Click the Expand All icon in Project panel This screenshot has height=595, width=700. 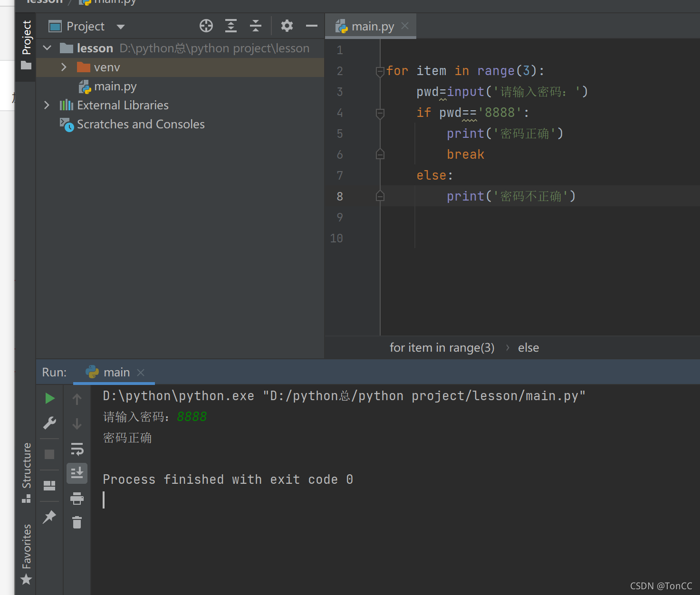pyautogui.click(x=231, y=26)
